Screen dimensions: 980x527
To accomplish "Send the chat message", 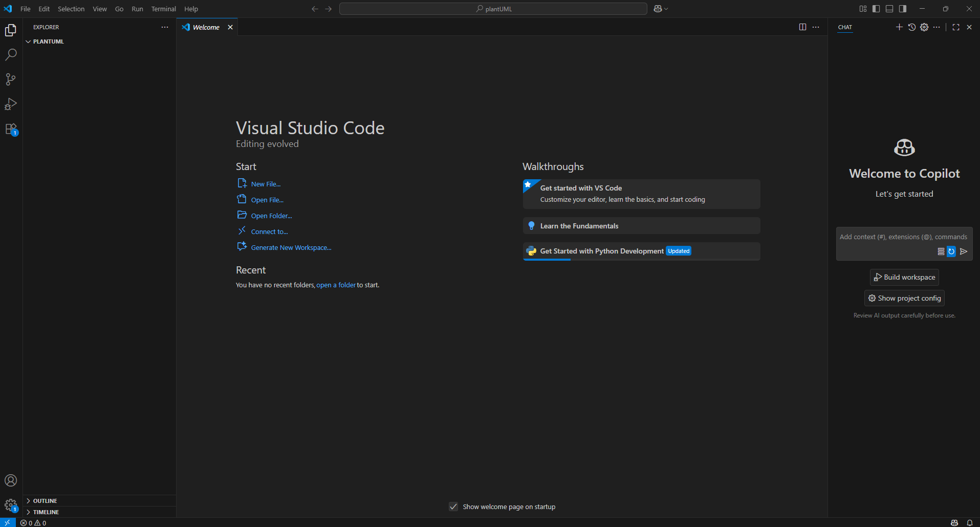I will (x=964, y=251).
